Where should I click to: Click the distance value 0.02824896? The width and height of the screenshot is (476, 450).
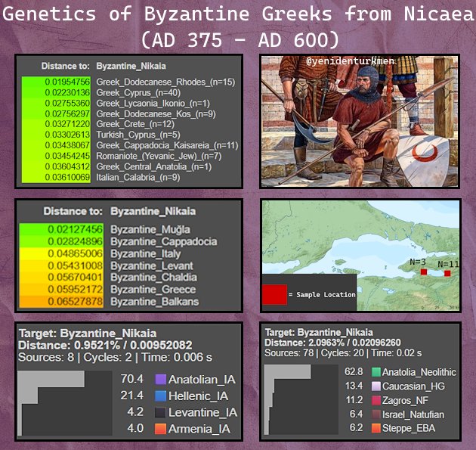pos(76,241)
